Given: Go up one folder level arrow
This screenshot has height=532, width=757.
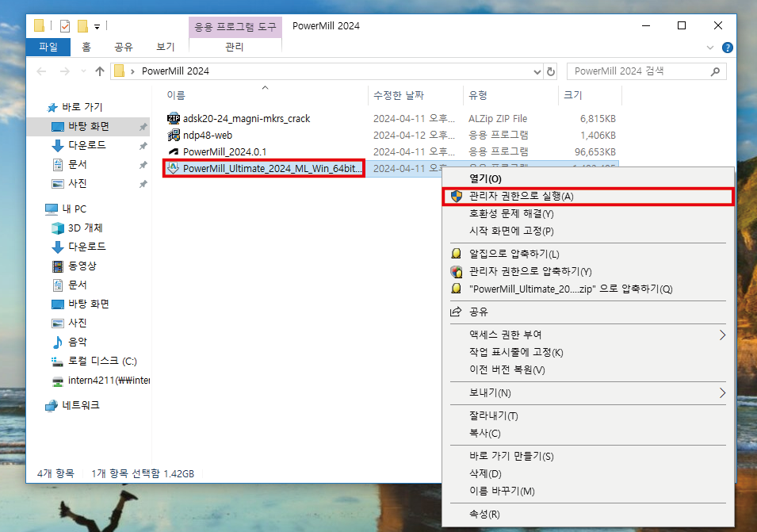Looking at the screenshot, I should point(100,71).
